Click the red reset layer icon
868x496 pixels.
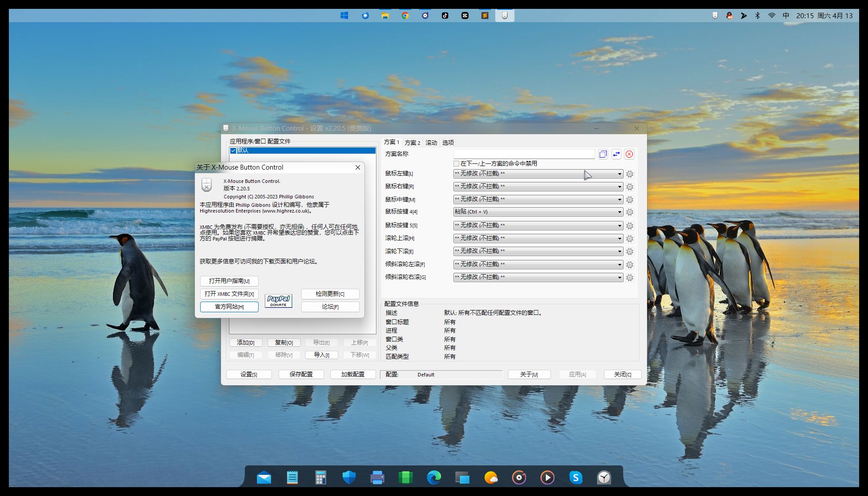(x=629, y=154)
